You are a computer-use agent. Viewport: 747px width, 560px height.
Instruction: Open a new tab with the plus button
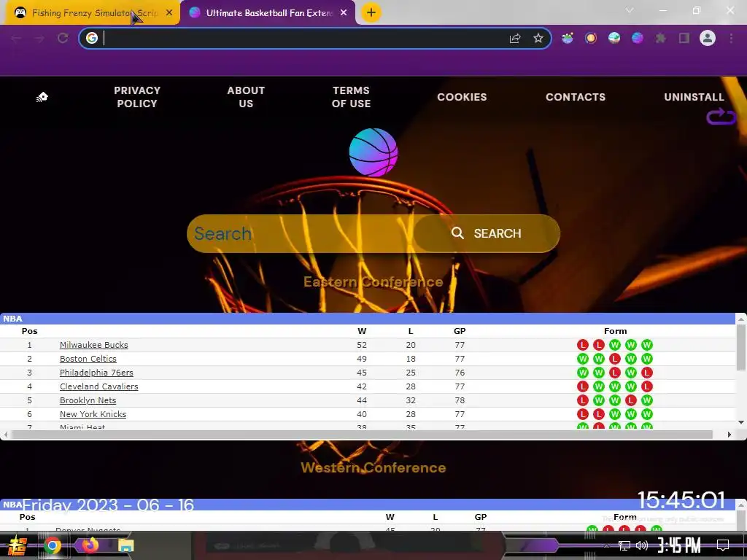371,12
